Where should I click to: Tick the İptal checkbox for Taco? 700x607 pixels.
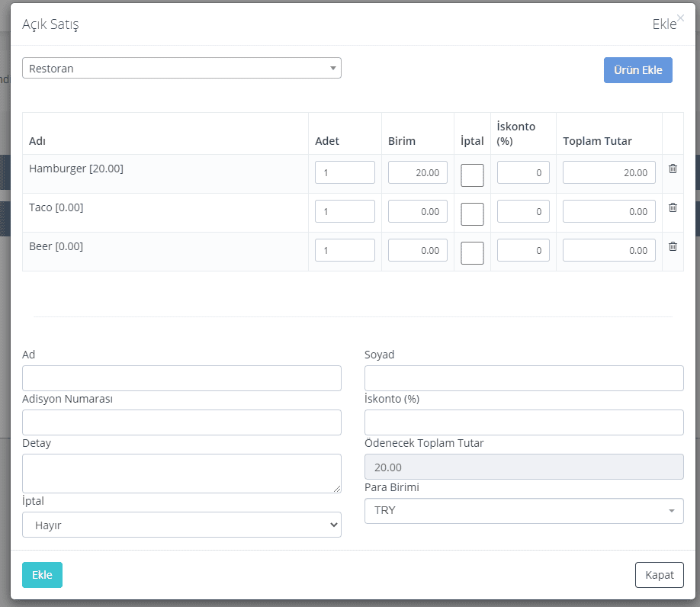(x=472, y=214)
